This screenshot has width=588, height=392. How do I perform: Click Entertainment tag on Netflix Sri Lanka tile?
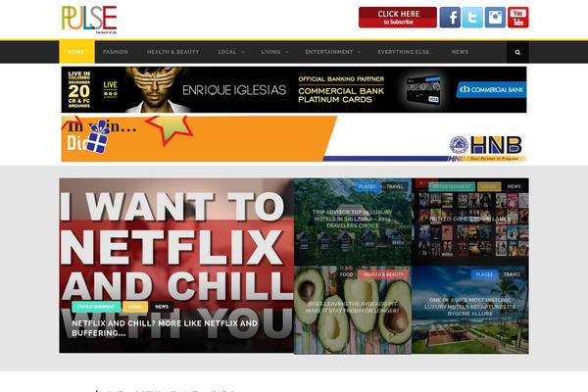452,186
